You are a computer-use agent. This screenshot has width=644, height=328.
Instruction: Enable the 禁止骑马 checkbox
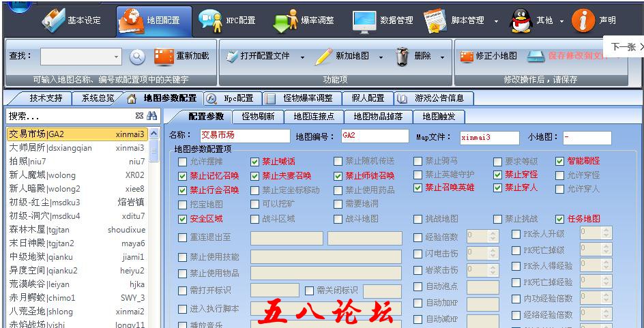click(418, 161)
